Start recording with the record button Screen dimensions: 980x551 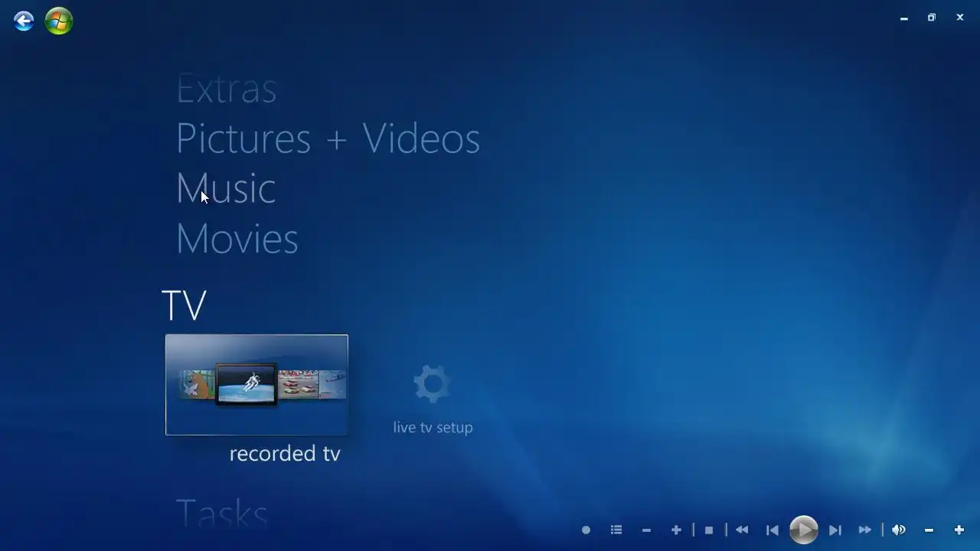tap(586, 530)
